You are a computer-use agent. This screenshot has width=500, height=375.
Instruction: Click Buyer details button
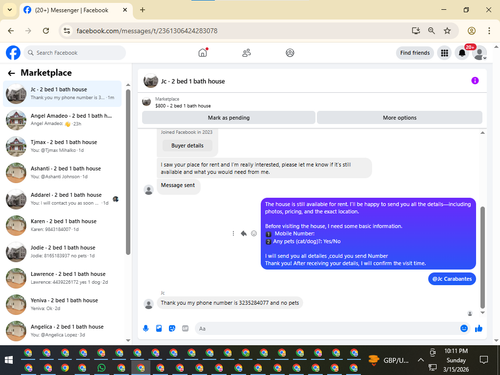(x=187, y=146)
